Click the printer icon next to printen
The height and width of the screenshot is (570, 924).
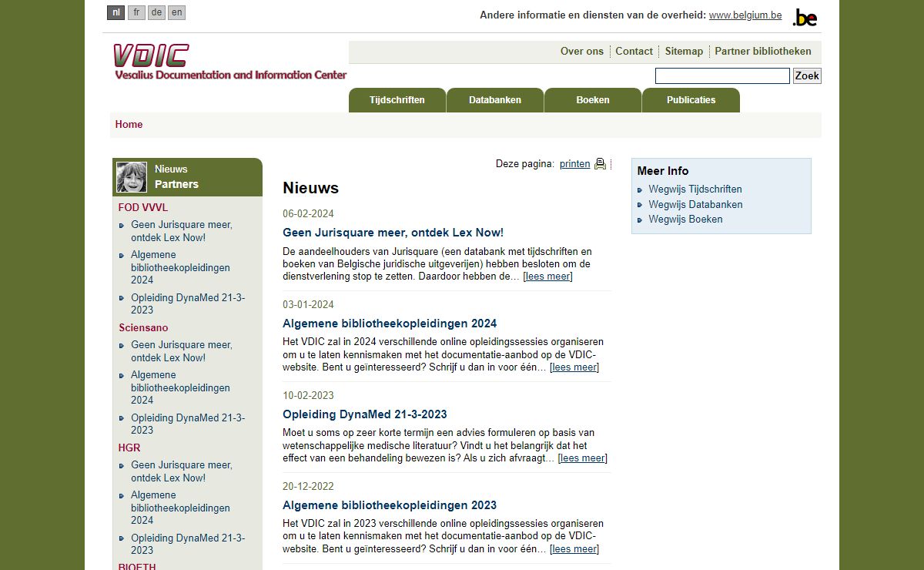[x=600, y=164]
